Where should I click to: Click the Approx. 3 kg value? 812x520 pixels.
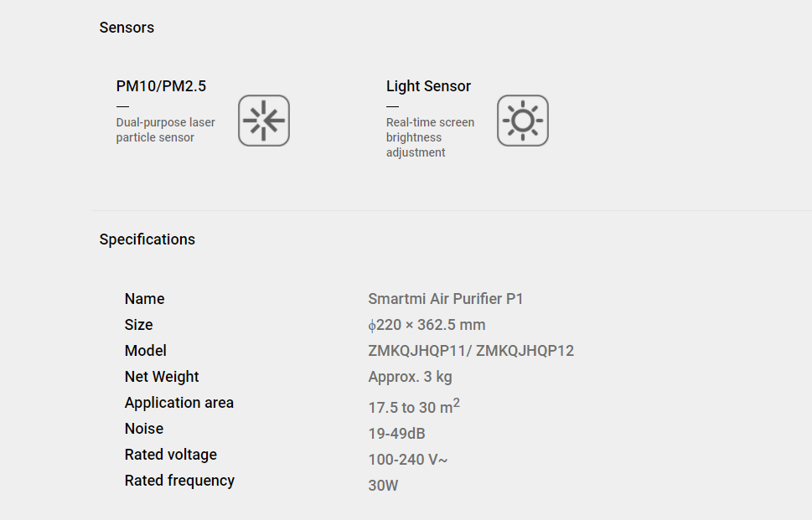410,377
